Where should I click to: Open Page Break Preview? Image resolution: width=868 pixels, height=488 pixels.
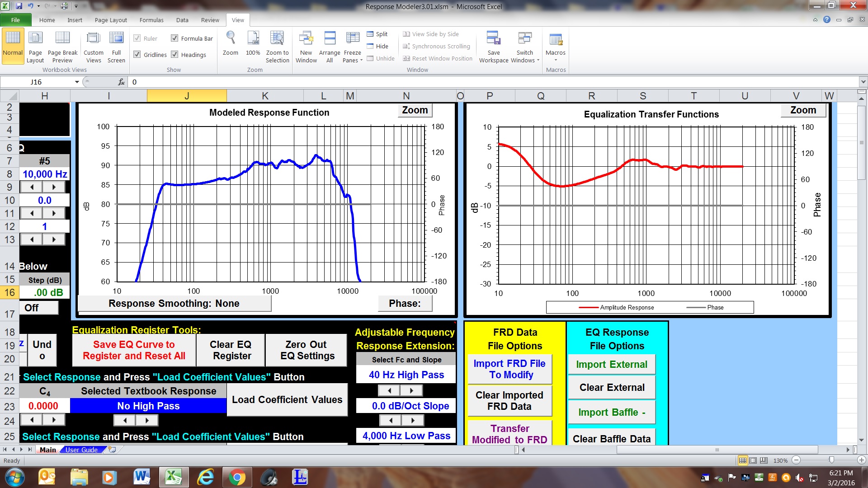(x=62, y=47)
